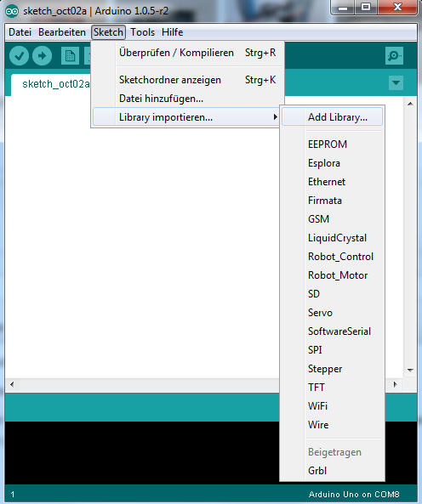Import the TFT library
This screenshot has width=422, height=504.
pyautogui.click(x=333, y=387)
